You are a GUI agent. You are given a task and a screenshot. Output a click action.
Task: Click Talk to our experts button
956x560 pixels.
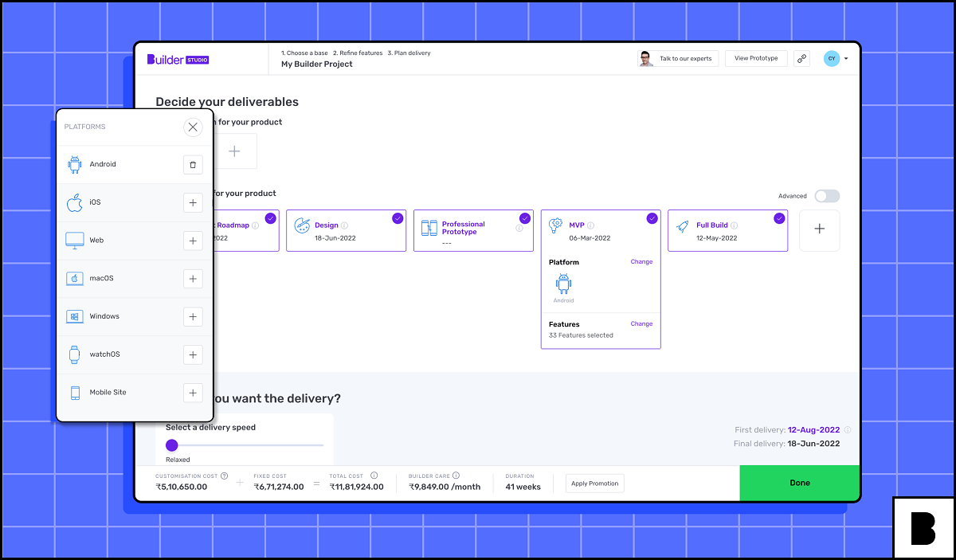(x=679, y=58)
